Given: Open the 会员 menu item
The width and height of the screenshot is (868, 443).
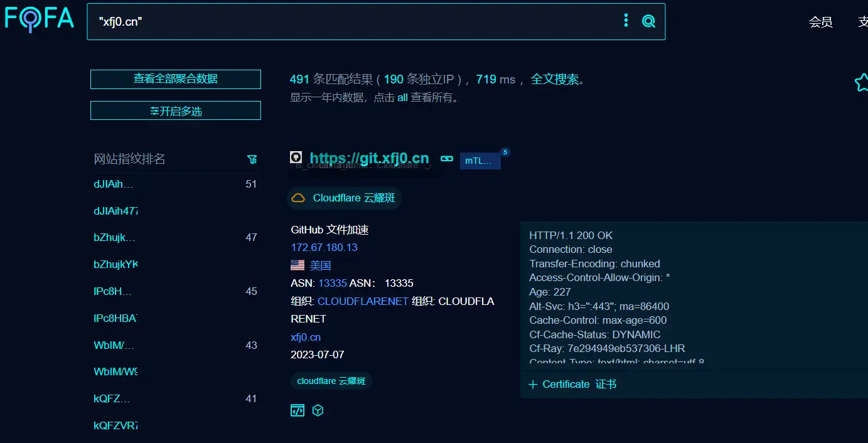Looking at the screenshot, I should pos(820,23).
